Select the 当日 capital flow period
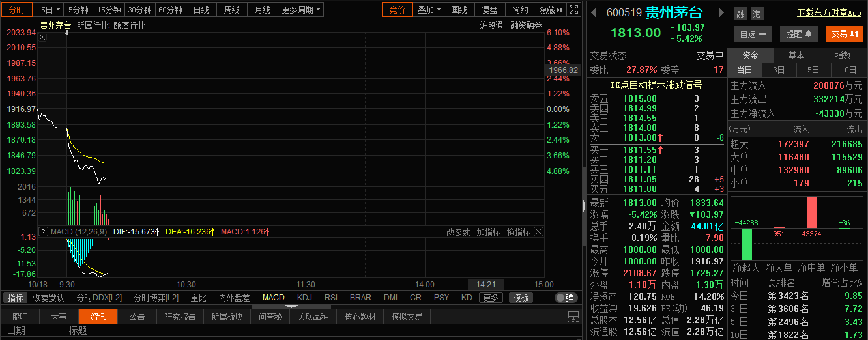Screen dimensions: 868x340 [744, 70]
